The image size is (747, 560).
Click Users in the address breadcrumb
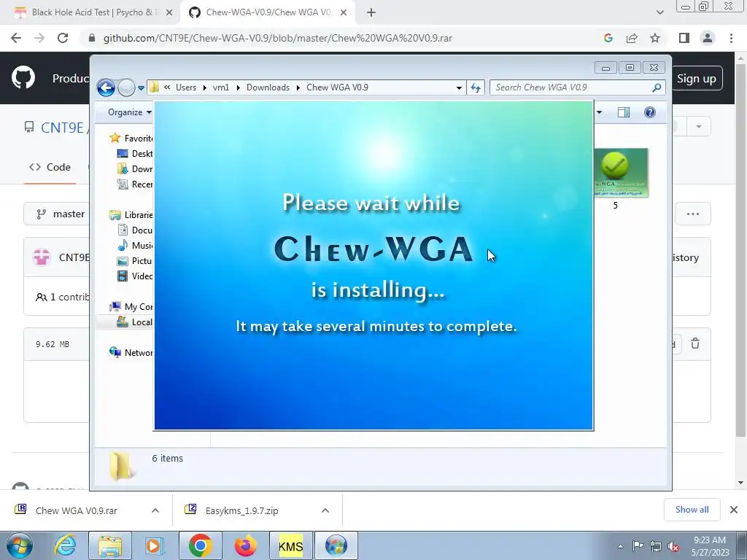[186, 87]
